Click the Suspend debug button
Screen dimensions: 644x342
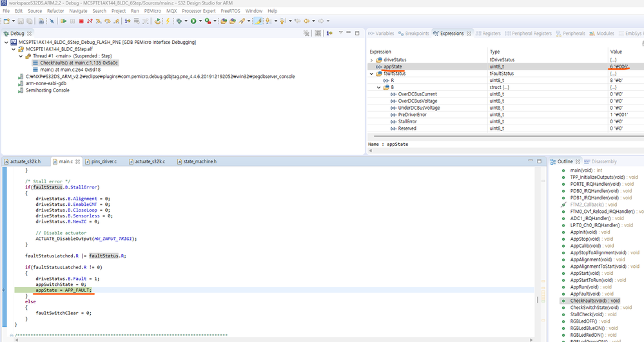[x=72, y=21]
